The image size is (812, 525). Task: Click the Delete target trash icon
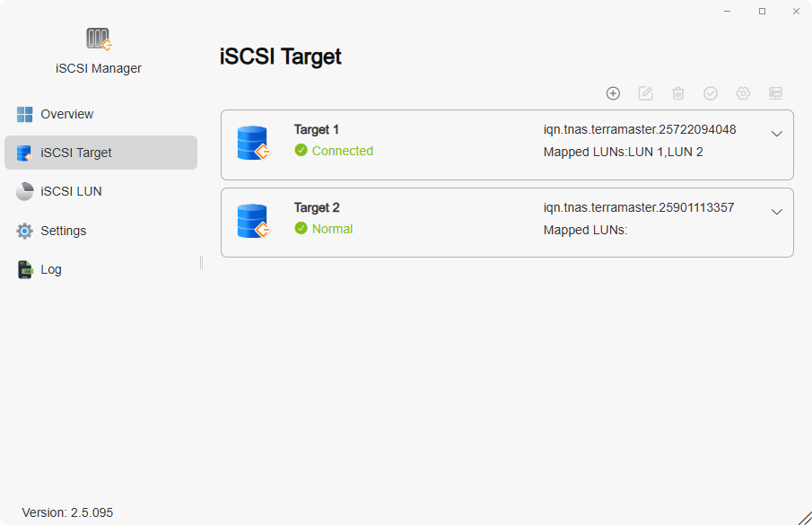pos(677,92)
